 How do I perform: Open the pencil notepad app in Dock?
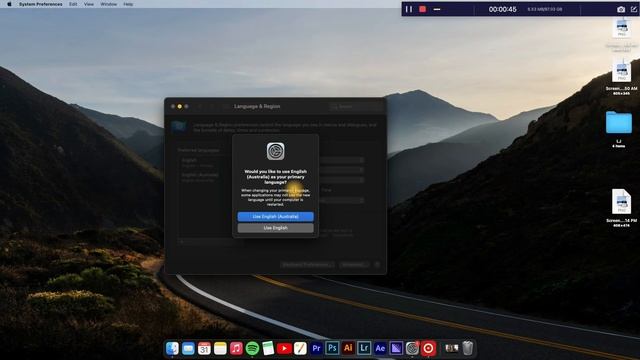300,348
